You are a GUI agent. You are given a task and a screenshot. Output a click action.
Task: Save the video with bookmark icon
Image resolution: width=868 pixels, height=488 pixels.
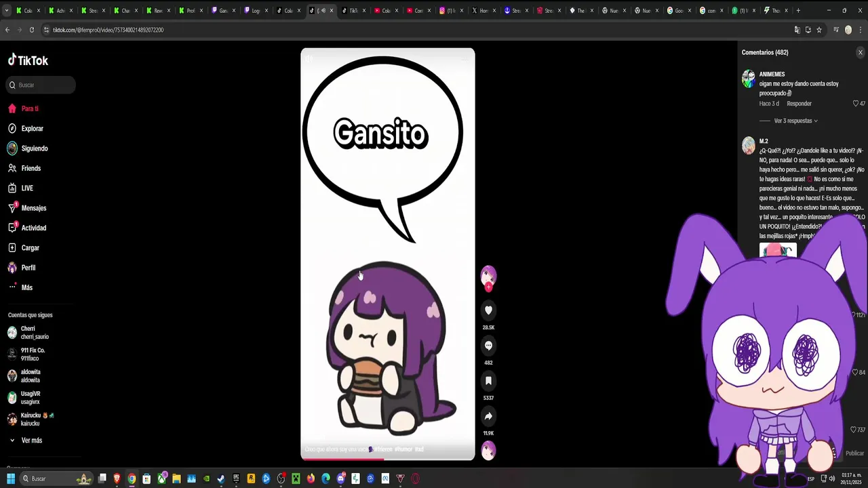(x=488, y=381)
